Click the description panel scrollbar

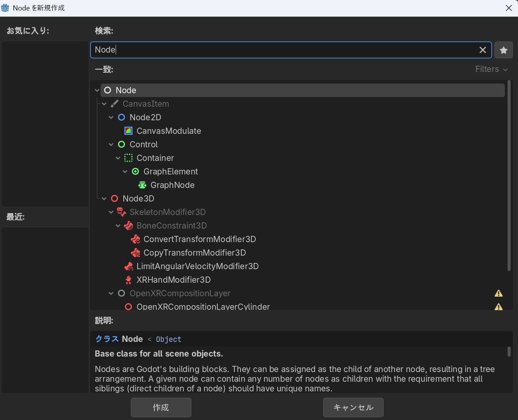pos(509,352)
